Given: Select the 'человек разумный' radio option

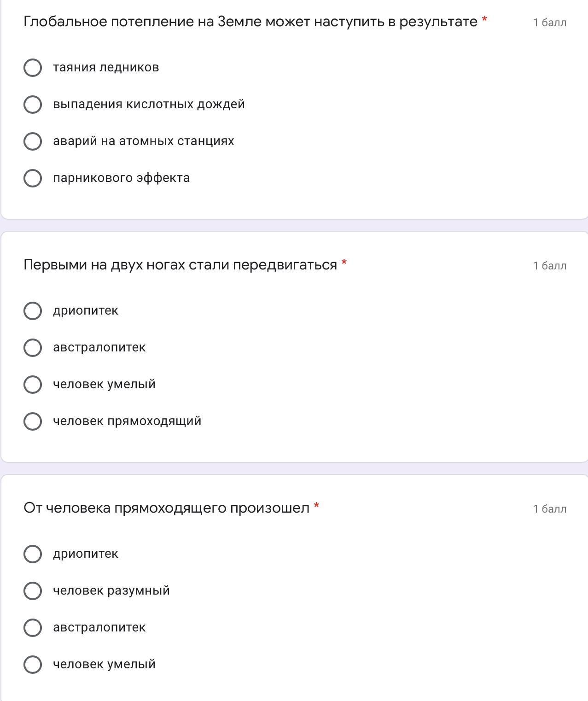Looking at the screenshot, I should click(33, 591).
